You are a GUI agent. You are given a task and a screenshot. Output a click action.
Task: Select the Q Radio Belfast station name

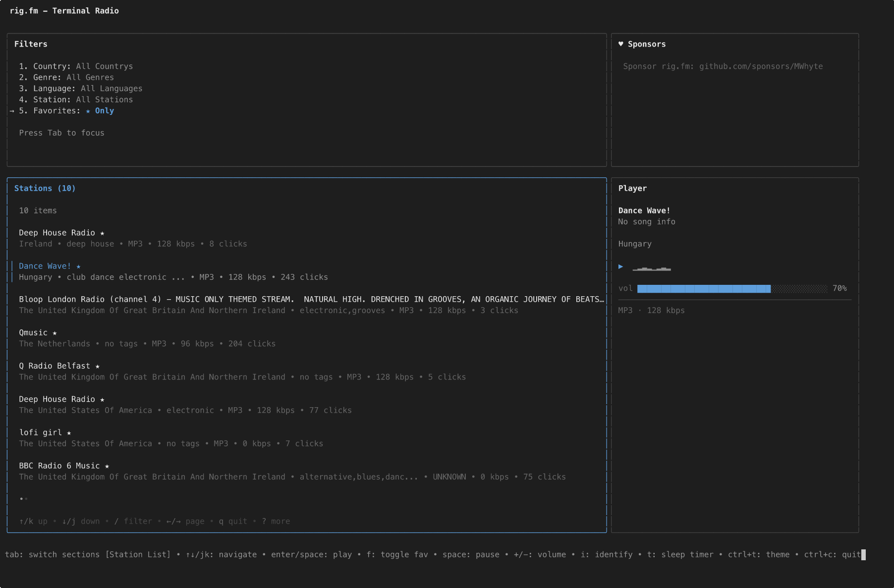click(x=55, y=366)
